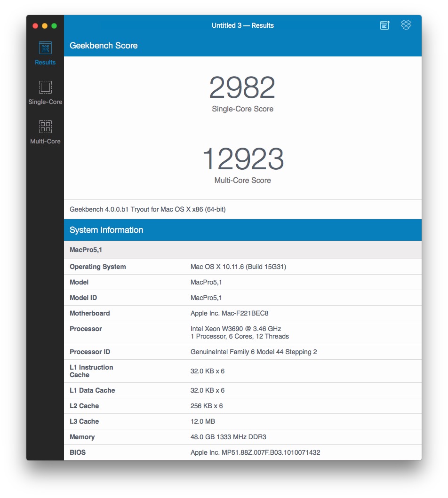Select the Single-Core label in sidebar
The image size is (448, 498).
[x=45, y=102]
